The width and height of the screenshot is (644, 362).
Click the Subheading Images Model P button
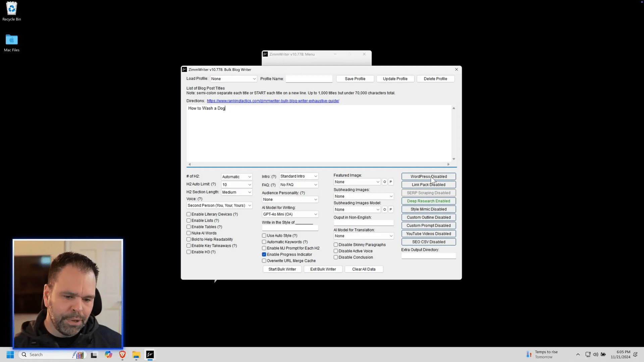[391, 209]
